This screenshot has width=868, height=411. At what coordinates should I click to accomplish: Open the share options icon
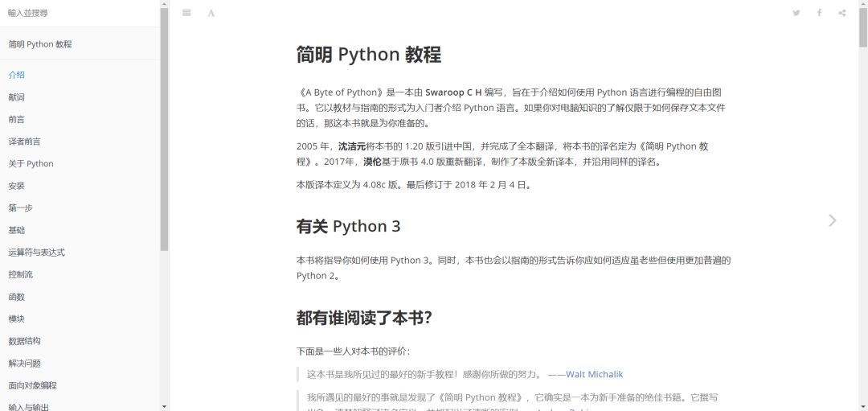click(842, 13)
